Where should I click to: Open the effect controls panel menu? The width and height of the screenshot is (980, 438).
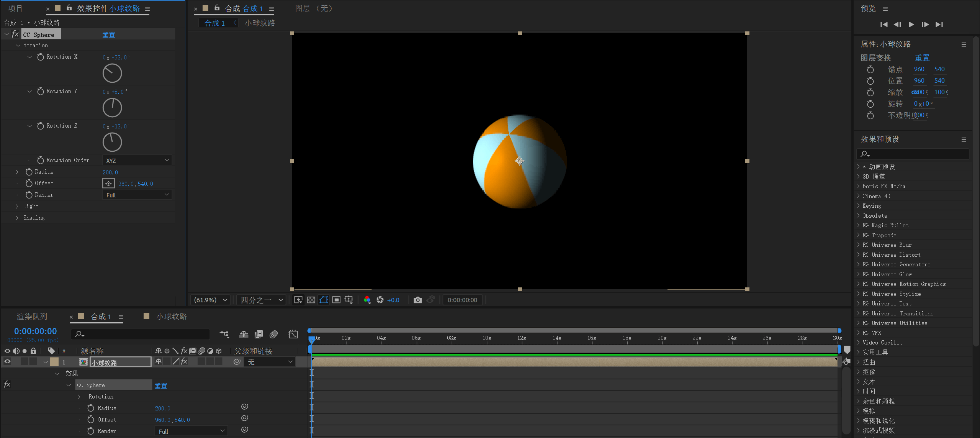click(x=147, y=9)
